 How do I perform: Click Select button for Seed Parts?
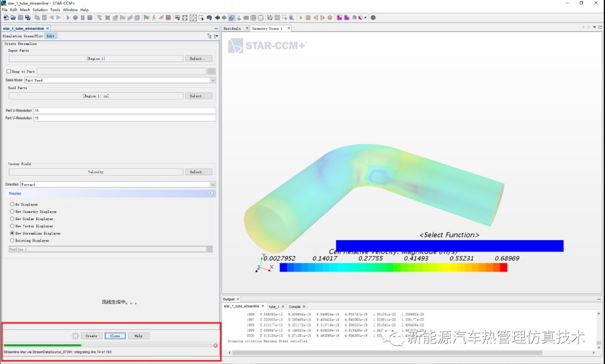click(198, 96)
